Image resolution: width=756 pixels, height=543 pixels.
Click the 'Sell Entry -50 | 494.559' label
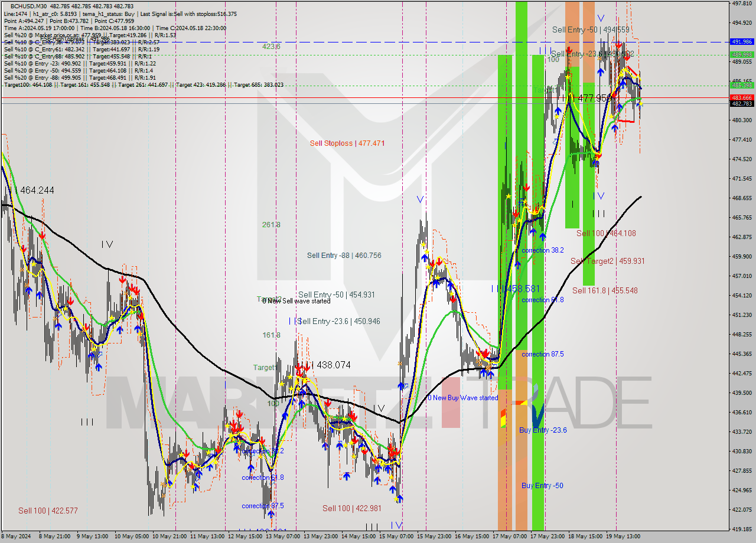pyautogui.click(x=591, y=30)
